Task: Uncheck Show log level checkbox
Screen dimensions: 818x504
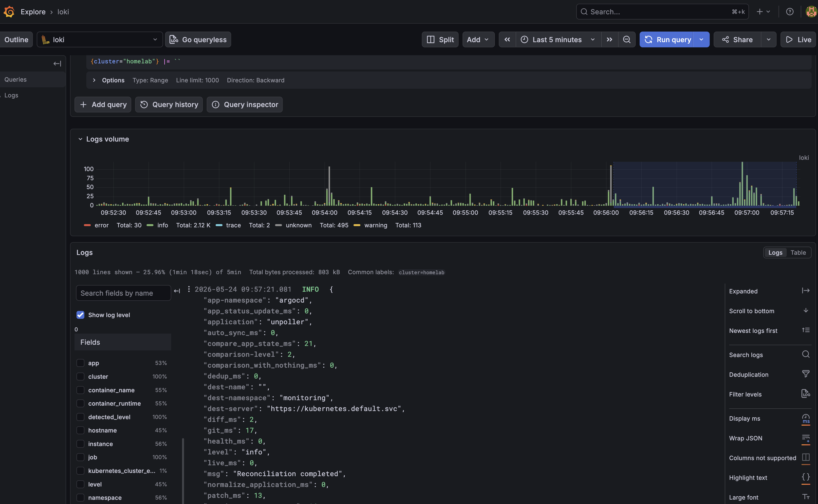Action: [80, 315]
